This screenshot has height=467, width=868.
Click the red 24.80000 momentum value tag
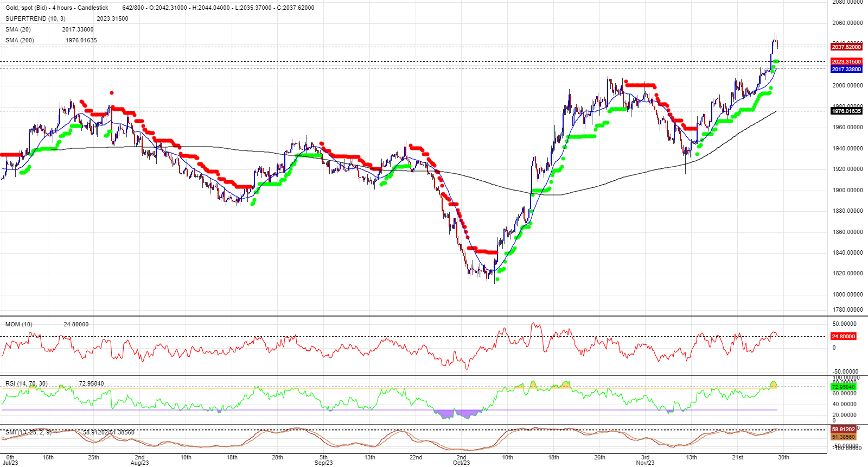[x=844, y=336]
